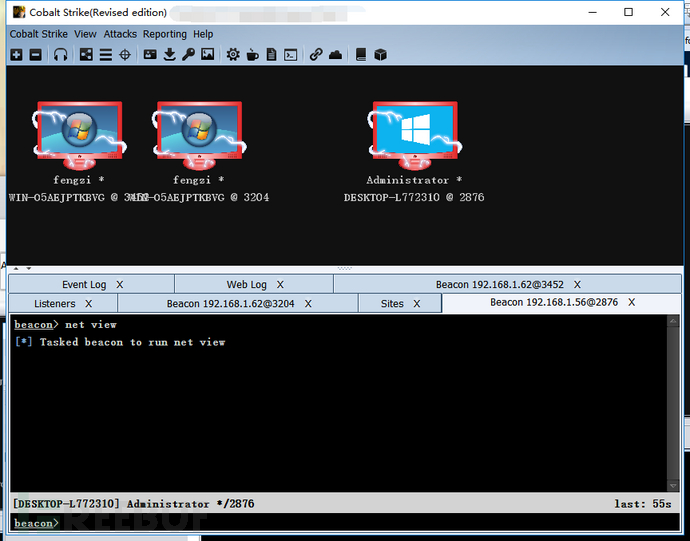Image resolution: width=690 pixels, height=541 pixels.
Task: Click the Connect to team server plus icon
Action: [x=17, y=55]
